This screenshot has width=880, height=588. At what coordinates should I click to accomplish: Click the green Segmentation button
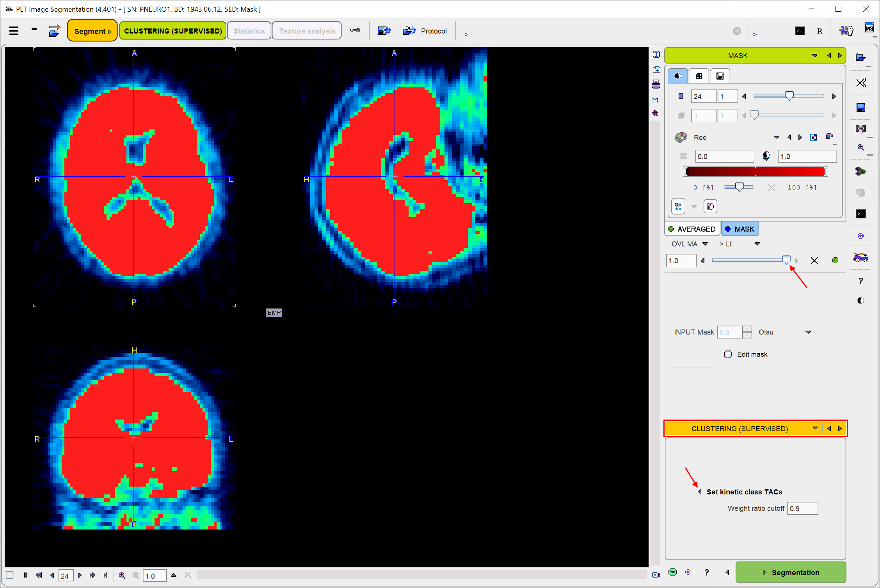coord(791,572)
